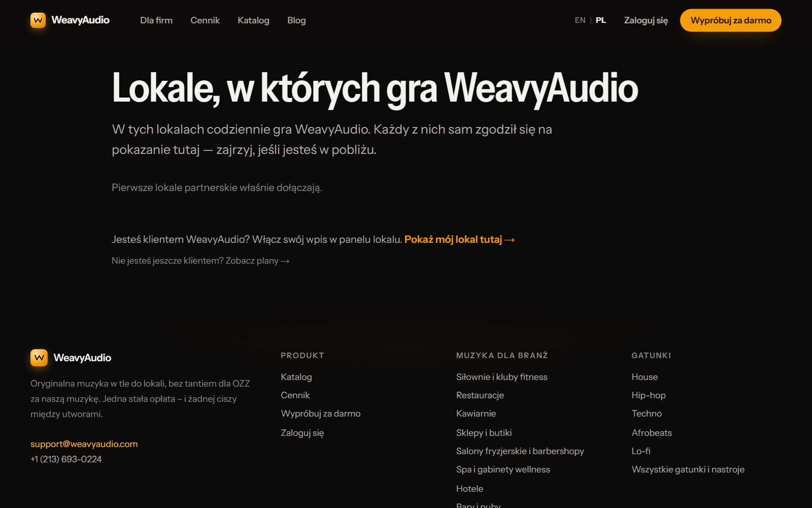
Task: Select the Hip-hop genre link
Action: tap(649, 395)
